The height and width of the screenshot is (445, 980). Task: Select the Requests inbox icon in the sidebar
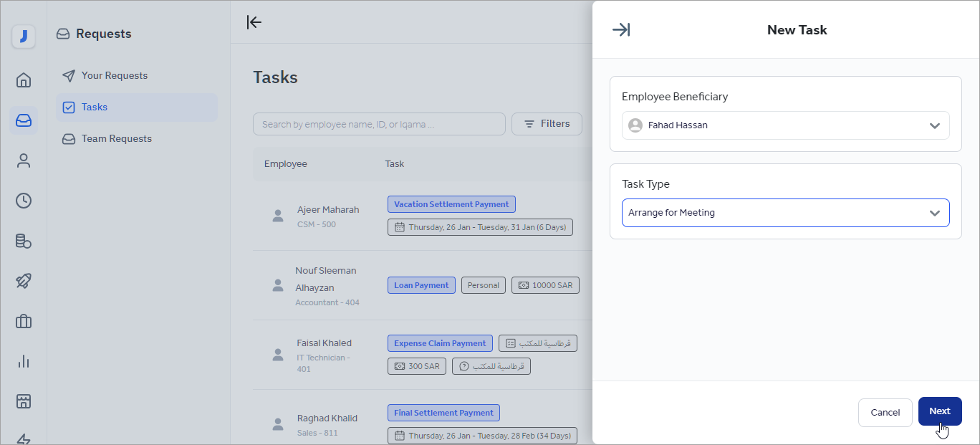[24, 120]
